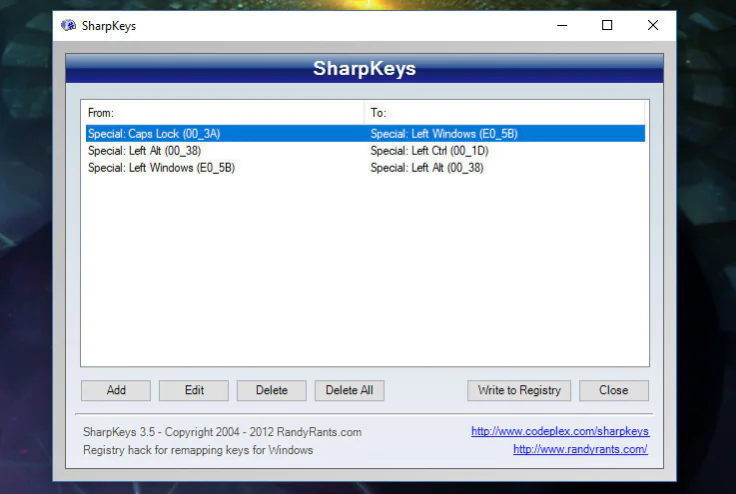Click the SharpKeys app icon in title bar
The height and width of the screenshot is (494, 736).
(69, 25)
